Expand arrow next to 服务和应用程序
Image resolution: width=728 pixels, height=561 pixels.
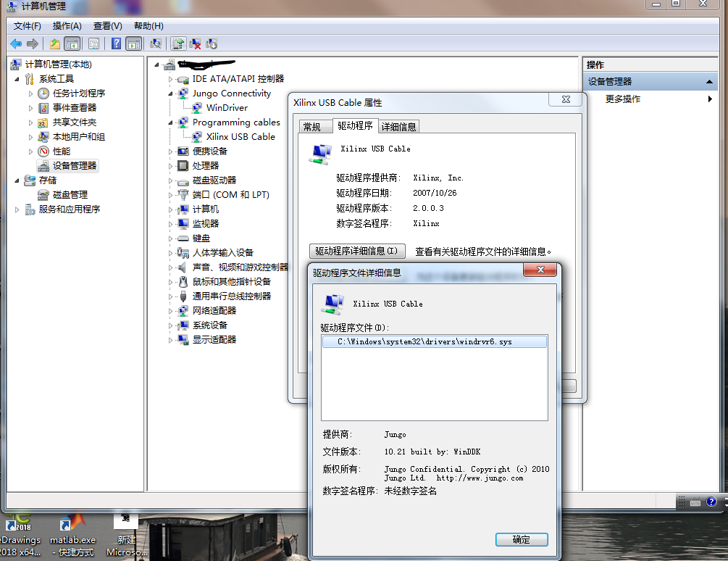tap(17, 209)
